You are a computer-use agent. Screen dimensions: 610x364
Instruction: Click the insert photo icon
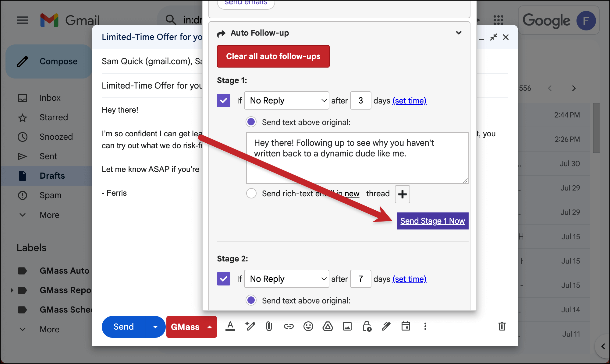[347, 327]
